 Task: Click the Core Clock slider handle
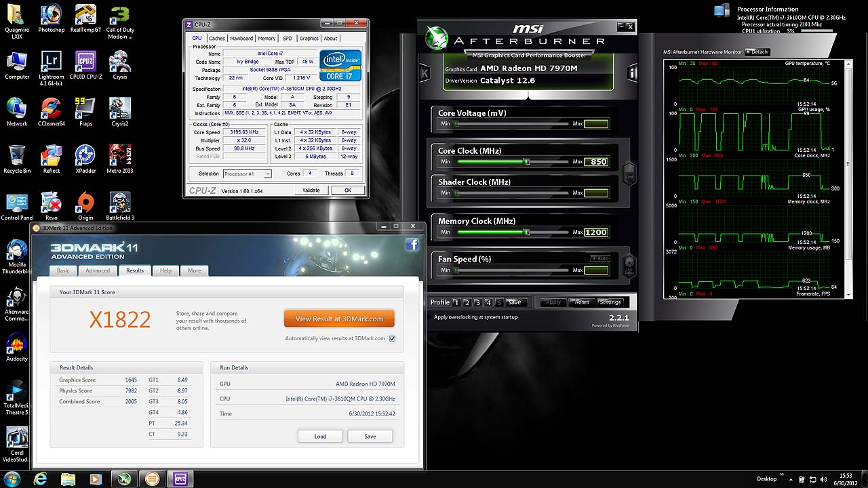[526, 161]
